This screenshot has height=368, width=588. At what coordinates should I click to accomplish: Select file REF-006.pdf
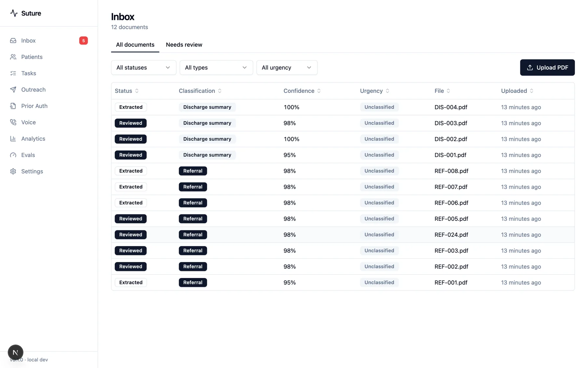[451, 203]
